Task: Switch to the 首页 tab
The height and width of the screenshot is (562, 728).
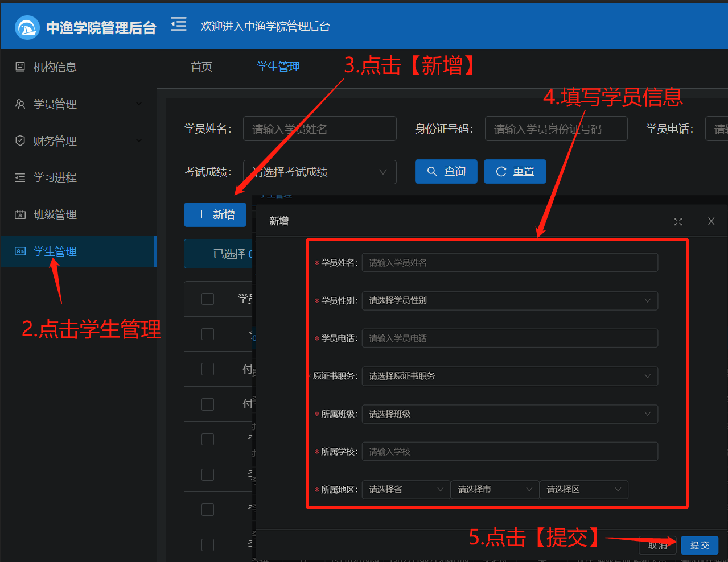Action: tap(201, 67)
